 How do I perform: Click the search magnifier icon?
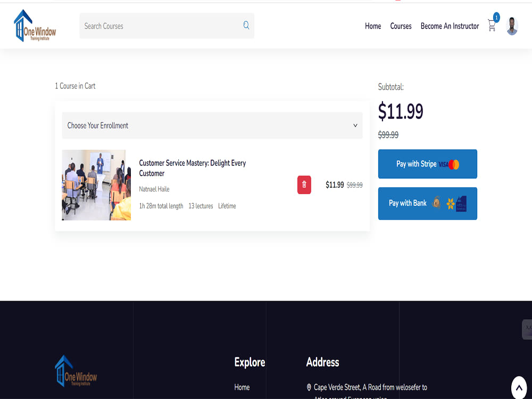pyautogui.click(x=246, y=25)
